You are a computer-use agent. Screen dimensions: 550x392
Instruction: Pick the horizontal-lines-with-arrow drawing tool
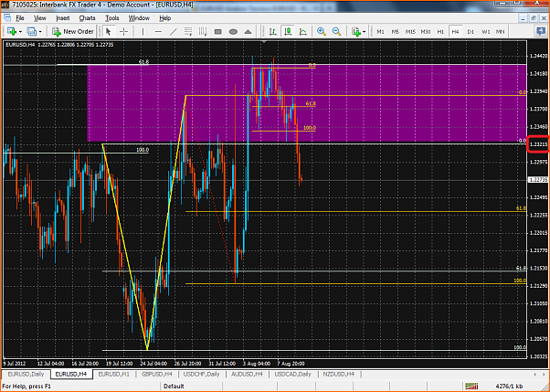(188, 32)
